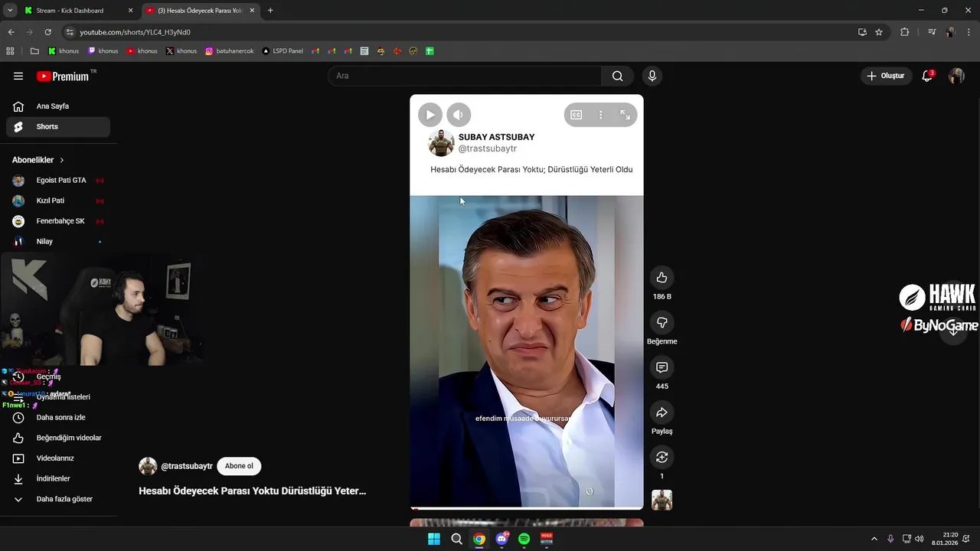Enter fullscreen for the short
This screenshot has width=980, height=551.
pyautogui.click(x=625, y=115)
